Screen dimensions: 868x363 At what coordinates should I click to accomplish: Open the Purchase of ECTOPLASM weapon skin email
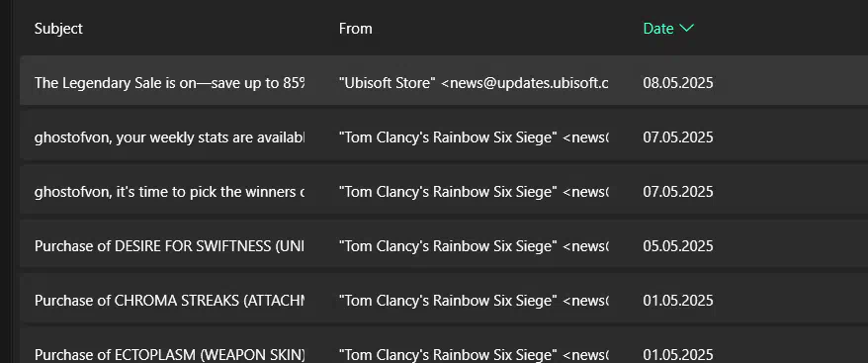[444, 346]
